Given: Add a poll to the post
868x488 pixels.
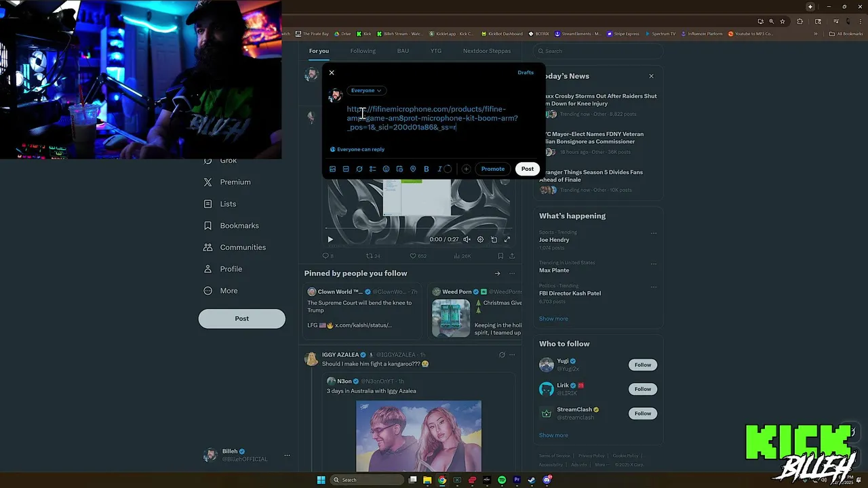Looking at the screenshot, I should tap(372, 169).
